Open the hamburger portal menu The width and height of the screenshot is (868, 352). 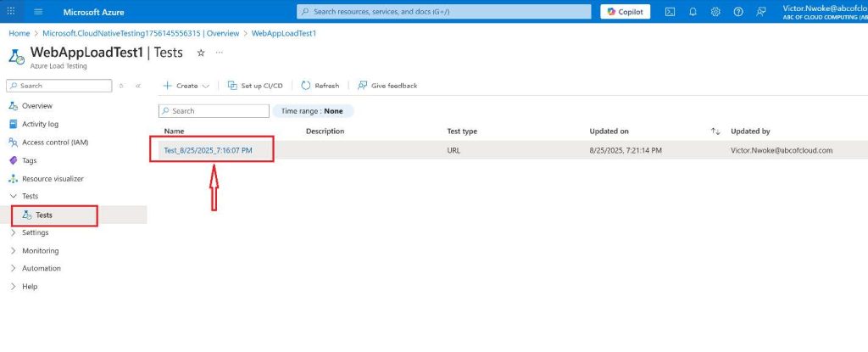tap(38, 12)
